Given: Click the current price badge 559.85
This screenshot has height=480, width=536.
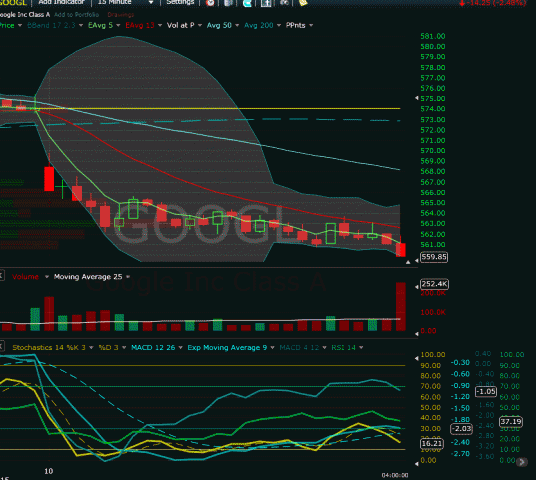Looking at the screenshot, I should (x=434, y=257).
